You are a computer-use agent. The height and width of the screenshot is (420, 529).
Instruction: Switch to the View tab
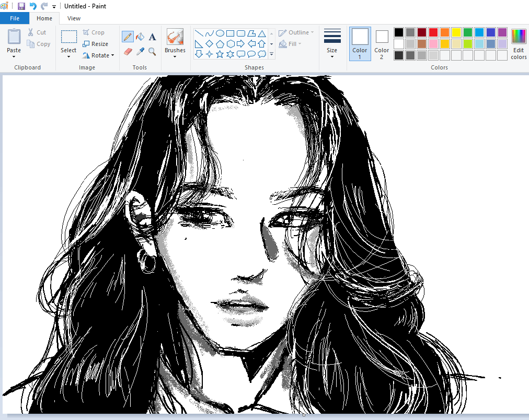pos(74,18)
